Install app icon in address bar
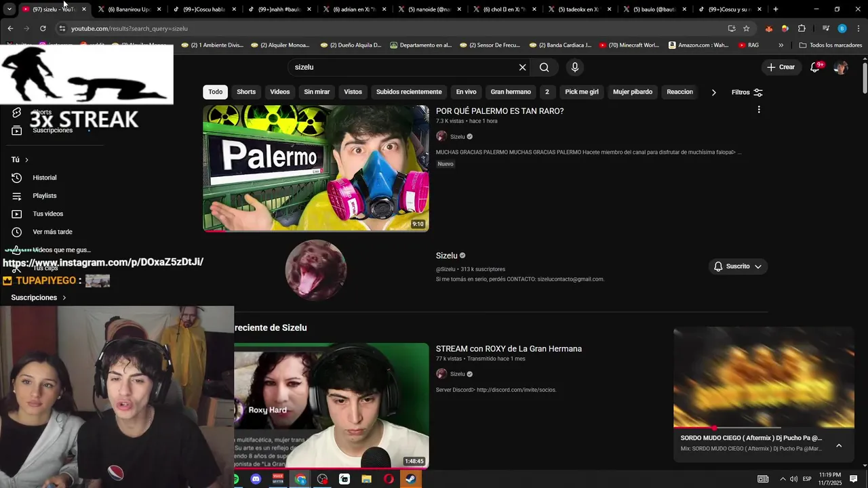This screenshot has height=488, width=868. tap(731, 28)
